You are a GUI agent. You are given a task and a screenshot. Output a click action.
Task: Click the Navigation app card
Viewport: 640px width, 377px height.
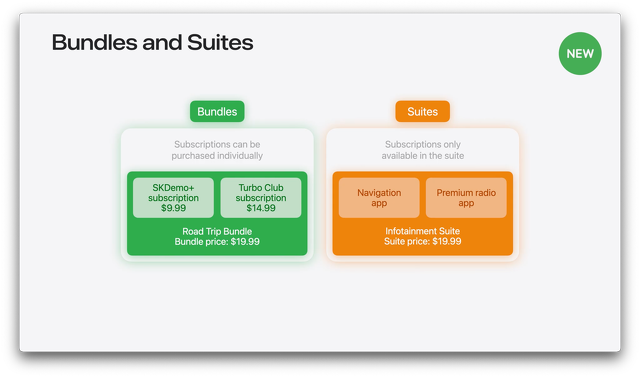(x=379, y=198)
